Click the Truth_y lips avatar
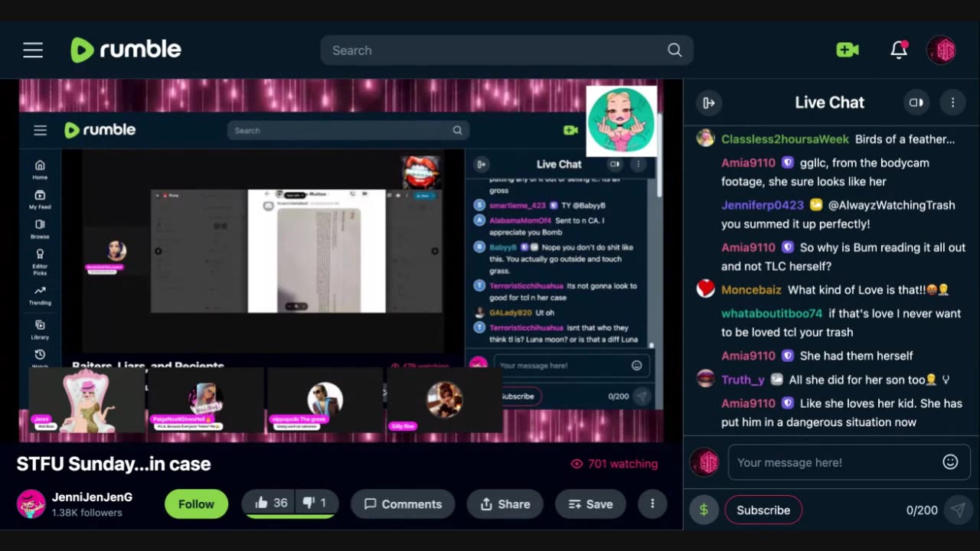 (x=705, y=379)
